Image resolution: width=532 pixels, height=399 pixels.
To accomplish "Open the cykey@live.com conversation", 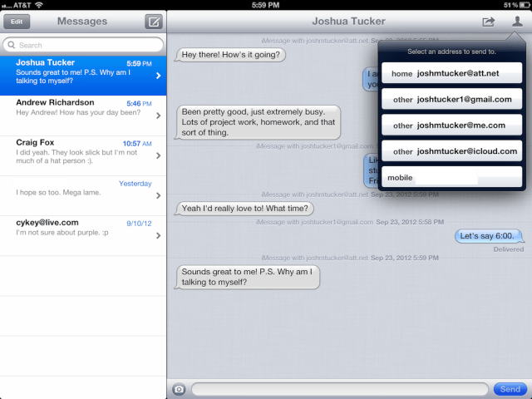I will [x=83, y=236].
